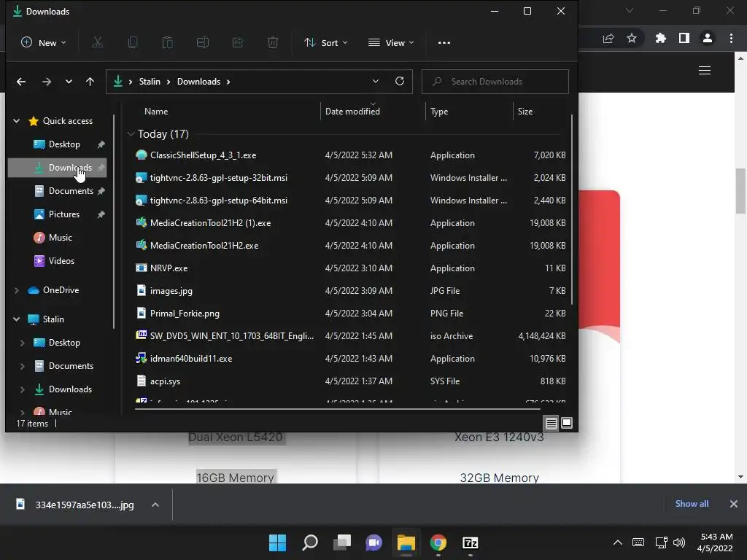This screenshot has width=747, height=560.
Task: Collapse Quick access tree node
Action: click(17, 121)
